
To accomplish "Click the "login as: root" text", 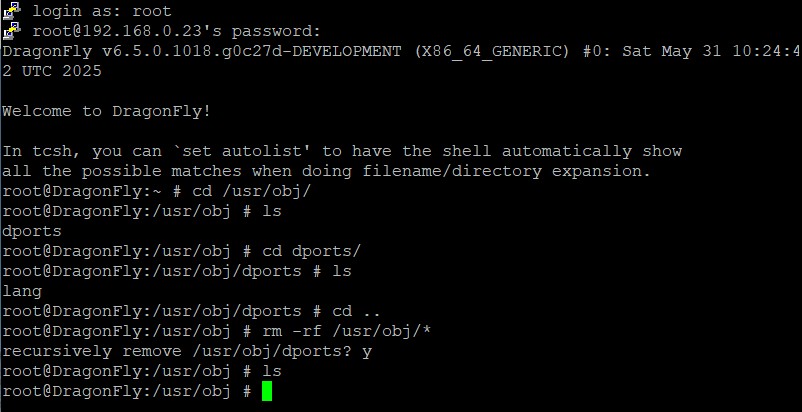I will [101, 12].
